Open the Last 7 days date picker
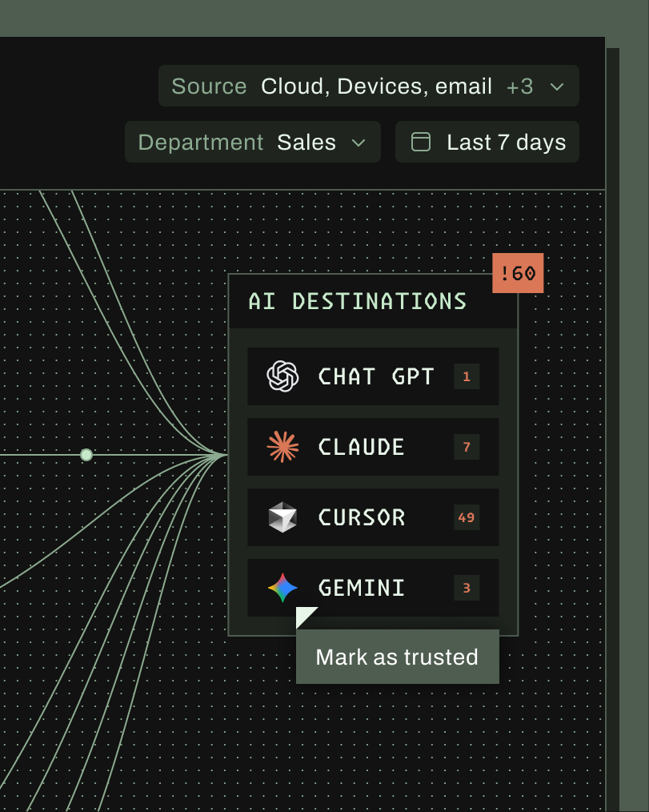 pyautogui.click(x=487, y=142)
